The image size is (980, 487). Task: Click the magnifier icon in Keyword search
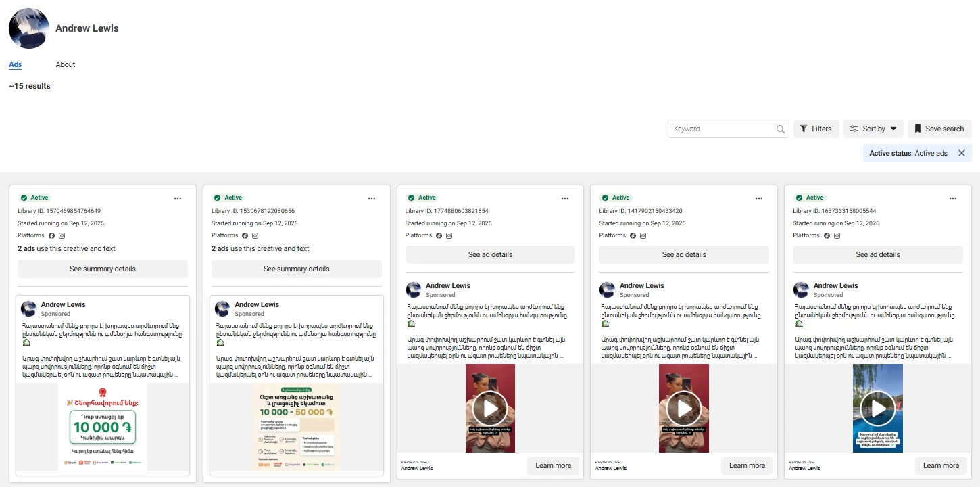pyautogui.click(x=780, y=129)
